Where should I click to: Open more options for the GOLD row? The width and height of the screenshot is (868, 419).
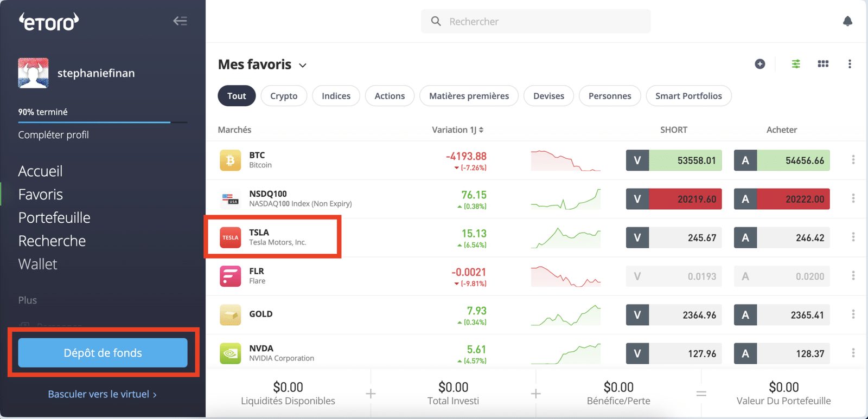(x=853, y=314)
